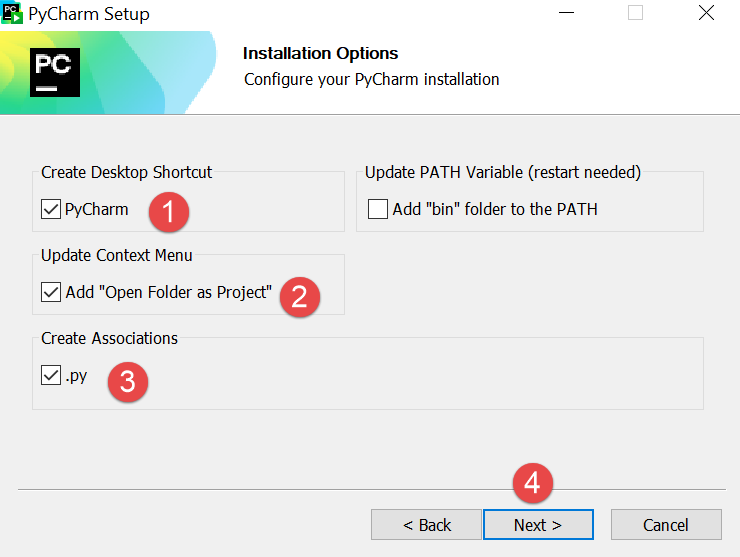Click the PyCharm icon in the title bar
The width and height of the screenshot is (740, 557).
click(13, 14)
